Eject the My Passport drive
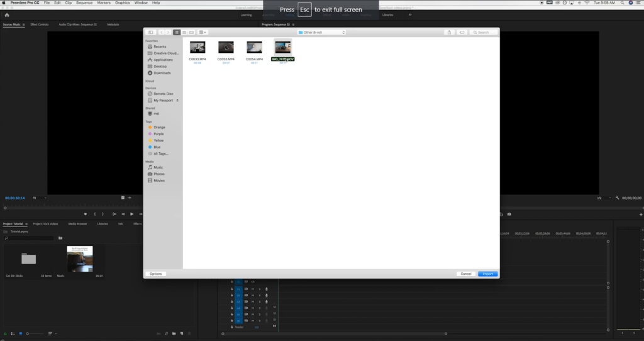The width and height of the screenshot is (644, 341). pyautogui.click(x=177, y=100)
